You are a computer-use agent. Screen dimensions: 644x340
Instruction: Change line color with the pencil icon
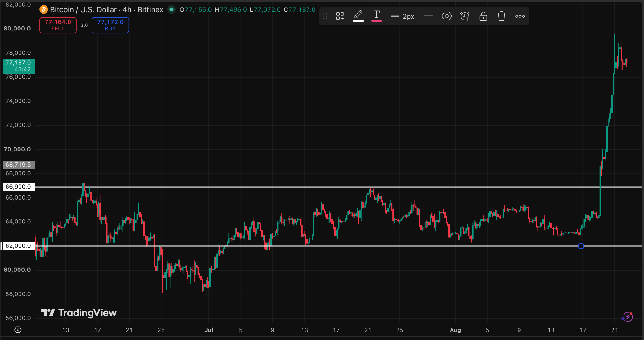click(x=358, y=16)
